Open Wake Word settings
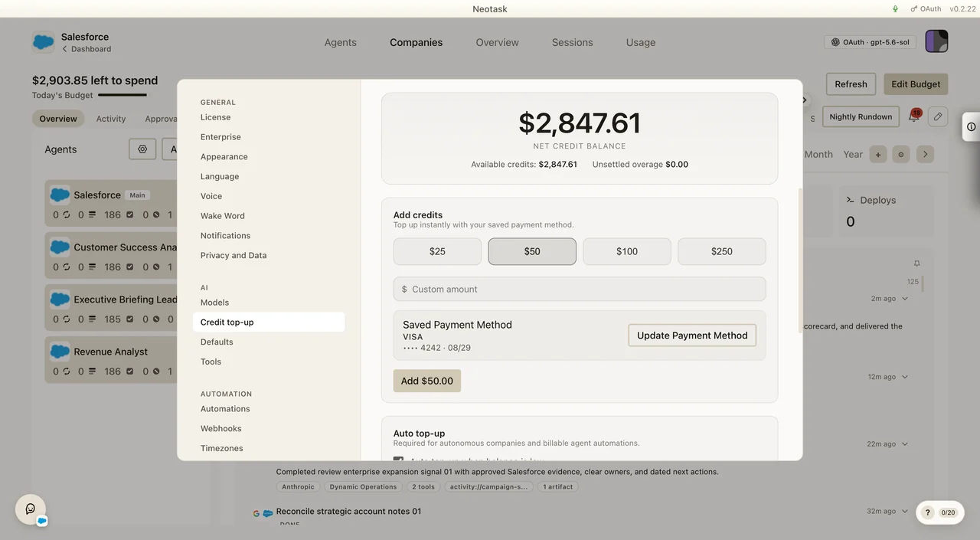 tap(269, 216)
